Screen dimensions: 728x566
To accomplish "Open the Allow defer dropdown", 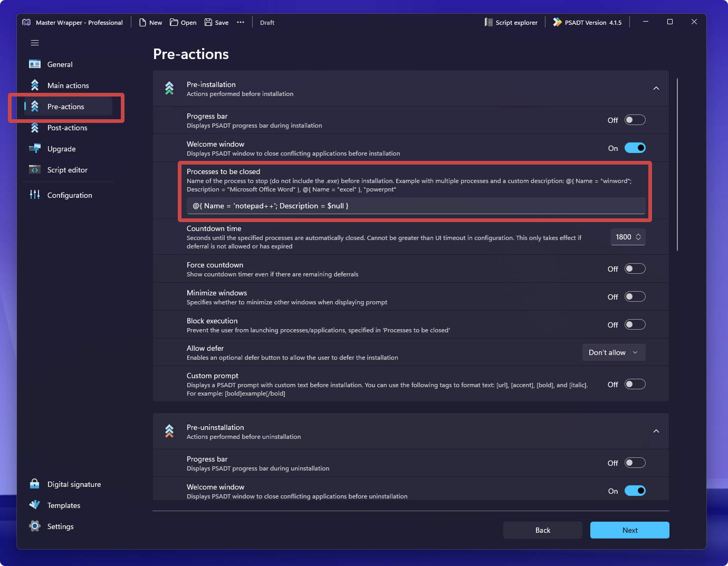I will click(614, 352).
